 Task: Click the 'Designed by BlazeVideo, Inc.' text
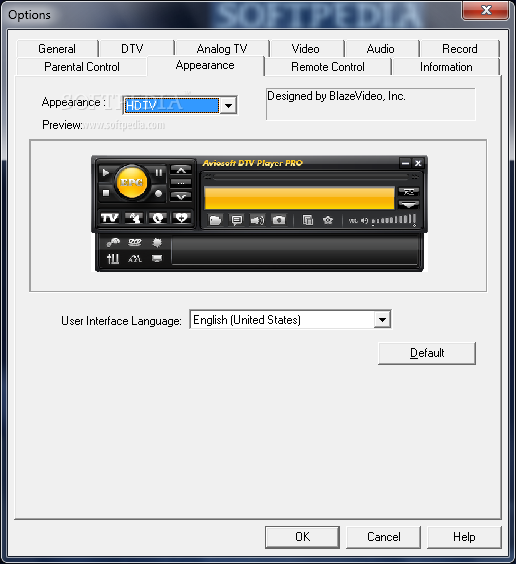[337, 96]
